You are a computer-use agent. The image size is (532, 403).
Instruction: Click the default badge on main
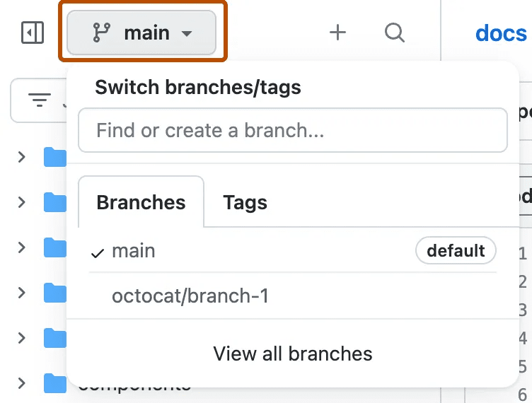point(456,250)
